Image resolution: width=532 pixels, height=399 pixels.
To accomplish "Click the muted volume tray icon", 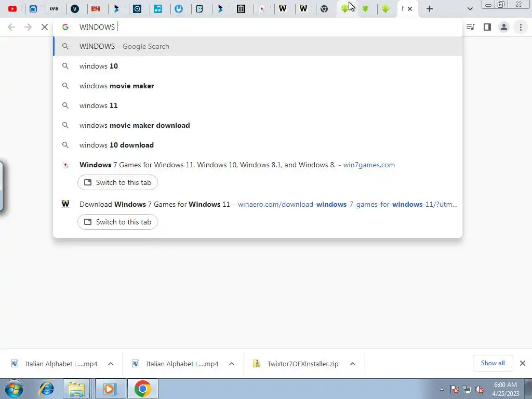I will [x=480, y=389].
